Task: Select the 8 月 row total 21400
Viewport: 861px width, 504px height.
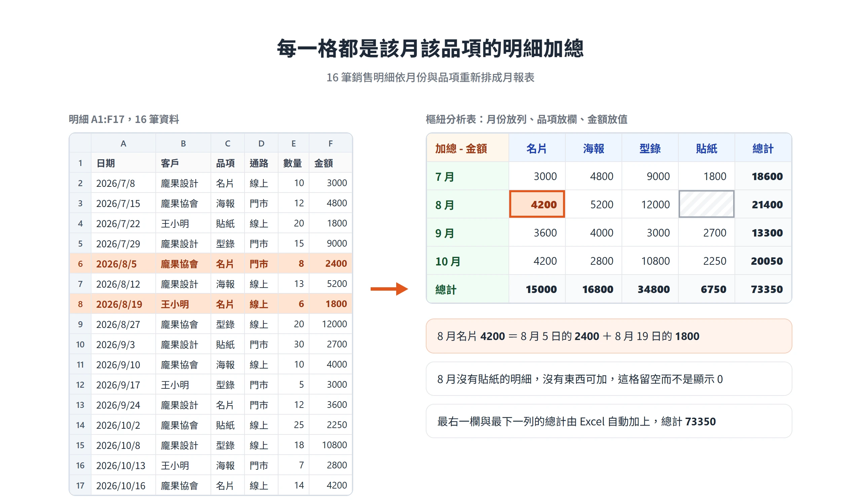Action: tap(763, 204)
